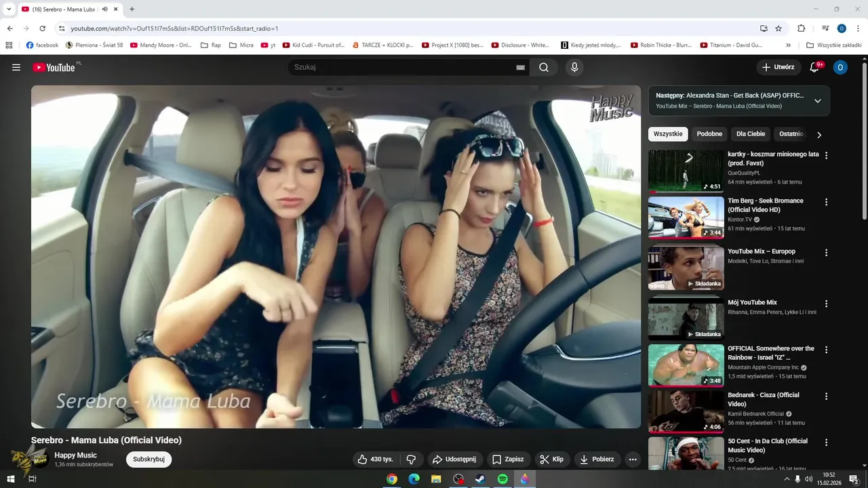Click the page vertical scrollbar
Screen dimensions: 868x488
tap(864, 141)
